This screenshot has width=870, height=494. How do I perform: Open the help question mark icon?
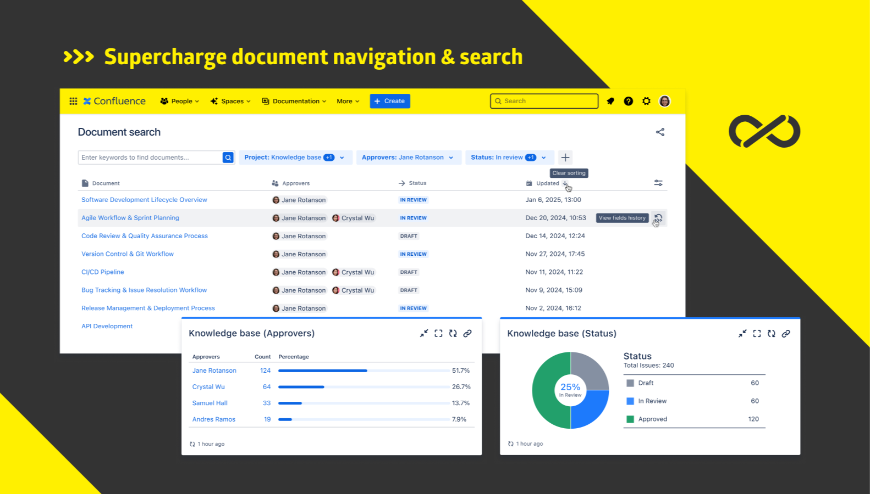628,101
